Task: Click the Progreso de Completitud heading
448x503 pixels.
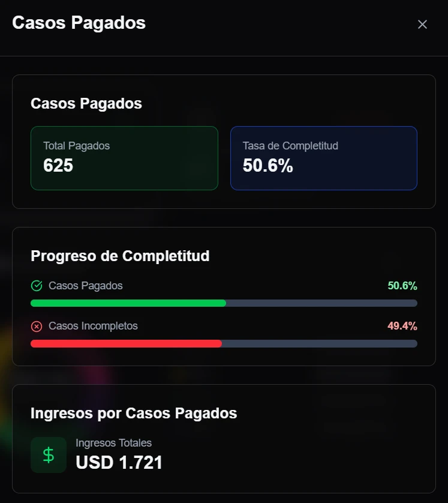Action: pos(120,256)
